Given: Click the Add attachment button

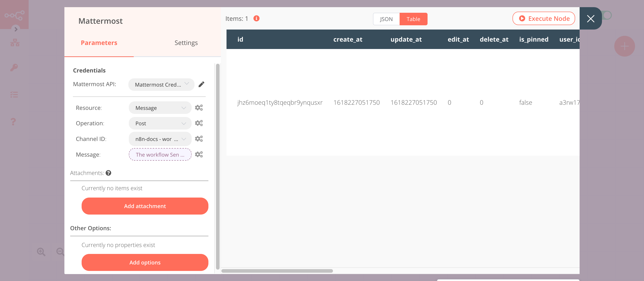Looking at the screenshot, I should point(145,206).
